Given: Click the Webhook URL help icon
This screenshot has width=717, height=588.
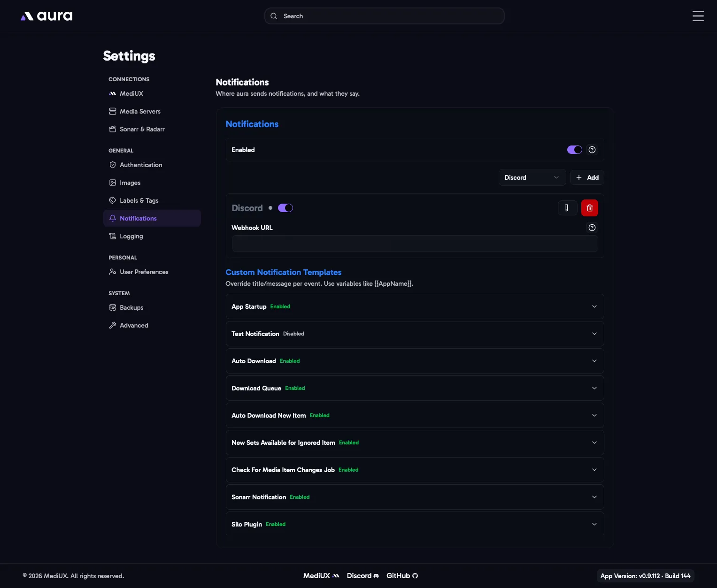Looking at the screenshot, I should [x=592, y=228].
